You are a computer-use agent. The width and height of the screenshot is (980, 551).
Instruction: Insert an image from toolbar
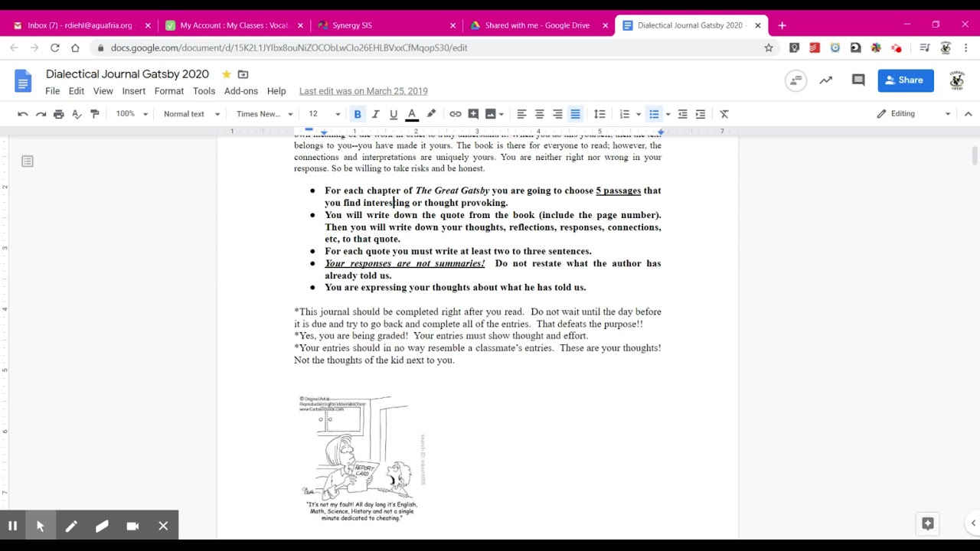[490, 114]
